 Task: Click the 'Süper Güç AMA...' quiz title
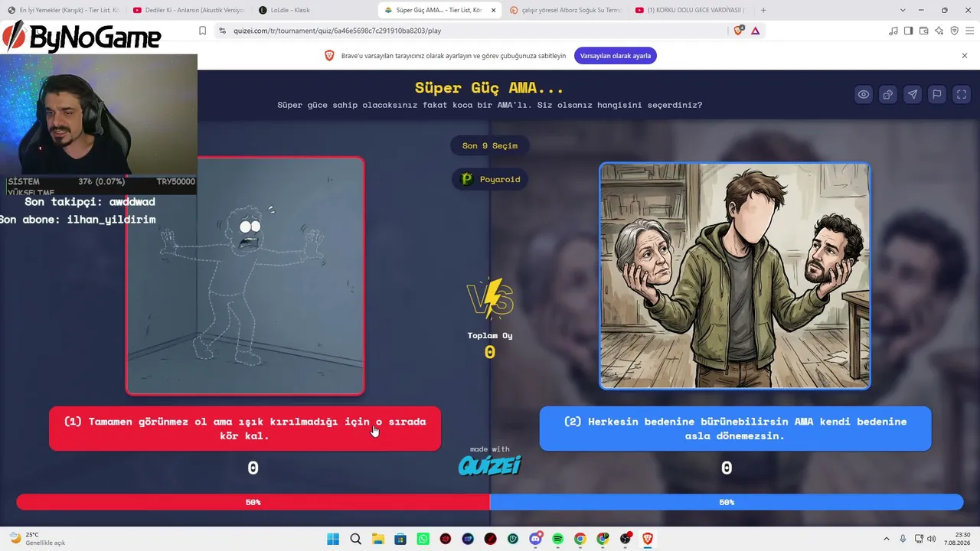click(490, 88)
